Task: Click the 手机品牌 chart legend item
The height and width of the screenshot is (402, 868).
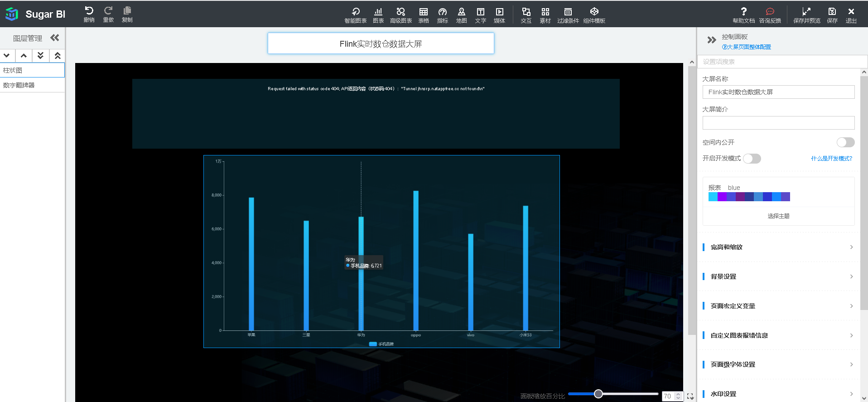Action: point(381,344)
